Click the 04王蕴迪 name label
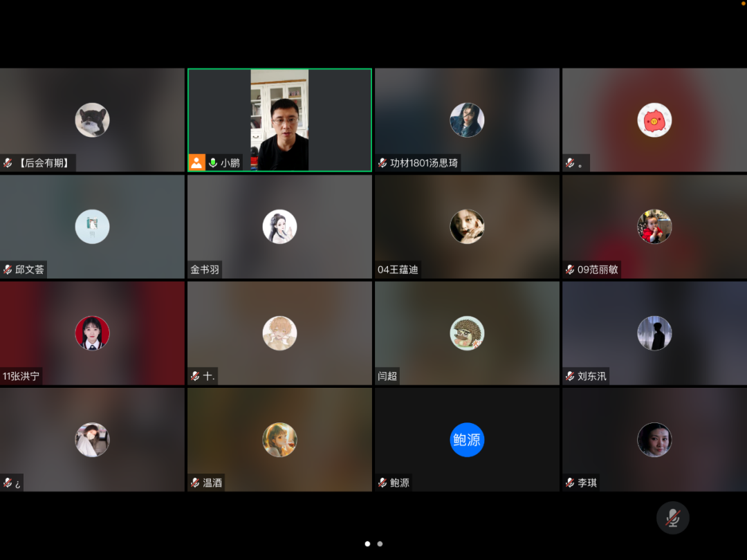Screen dimensions: 747x560 tap(398, 270)
